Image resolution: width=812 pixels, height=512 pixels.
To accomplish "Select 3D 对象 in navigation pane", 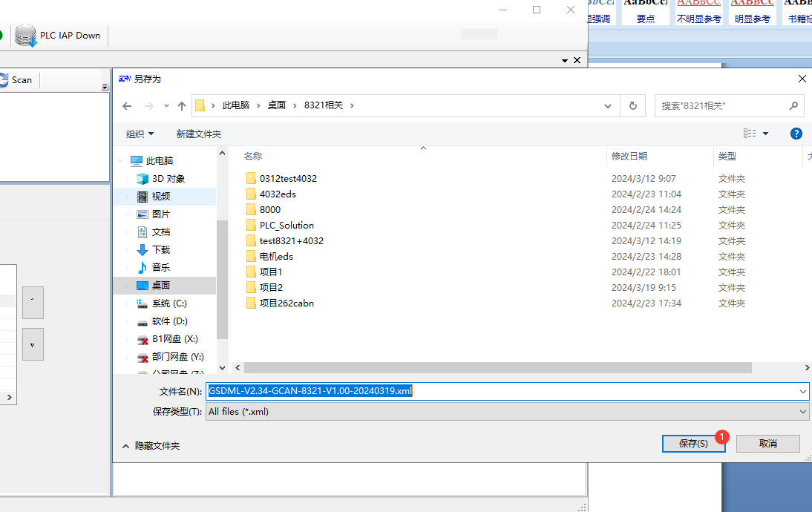I will pos(168,179).
